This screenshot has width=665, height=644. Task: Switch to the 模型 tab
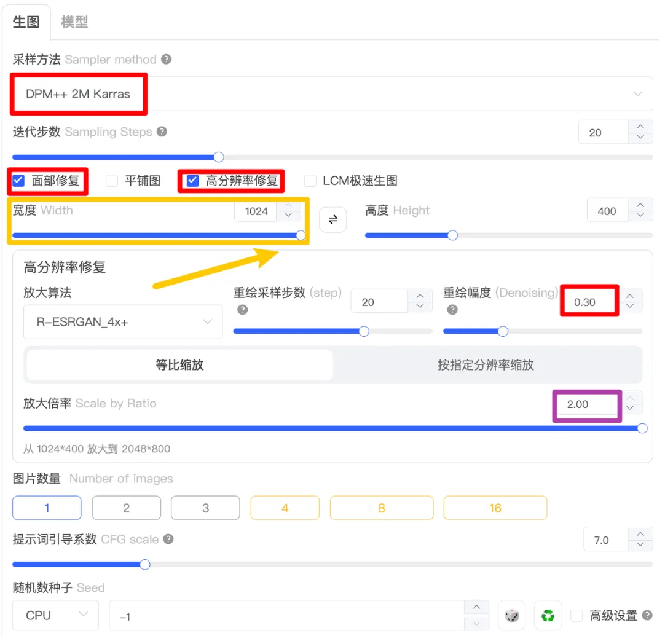click(74, 22)
